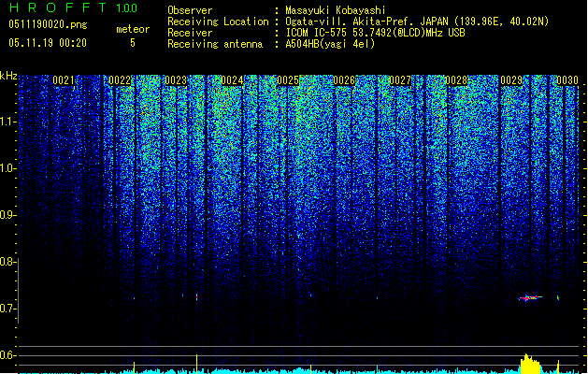588x374 pixels.
Task: Click the kHz axis unit label
Action: pos(8,76)
